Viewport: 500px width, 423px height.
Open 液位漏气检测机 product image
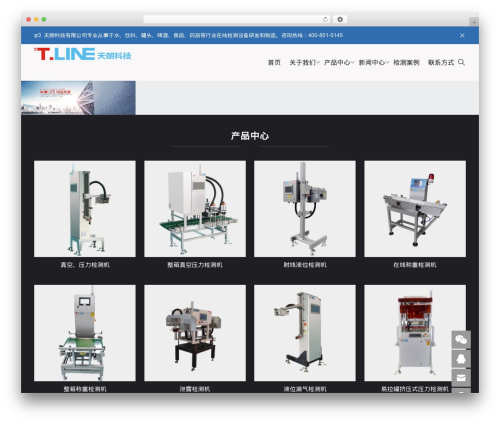(x=305, y=333)
